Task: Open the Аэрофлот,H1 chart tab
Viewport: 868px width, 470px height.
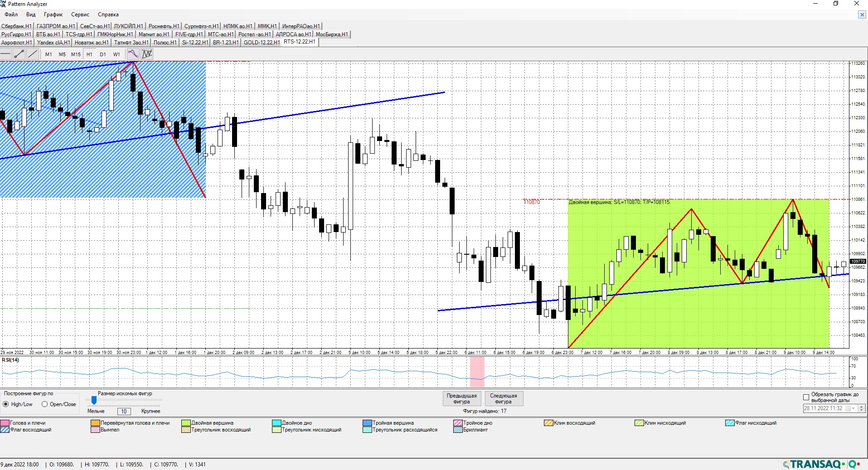Action: tap(17, 43)
